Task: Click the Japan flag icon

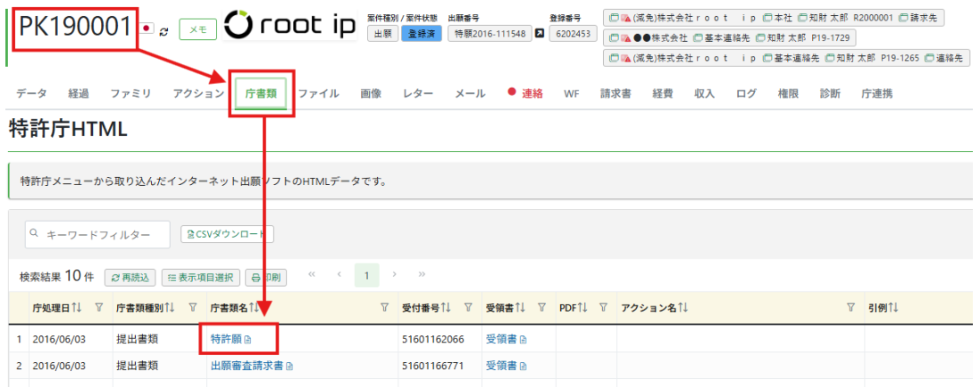Action: tap(147, 29)
